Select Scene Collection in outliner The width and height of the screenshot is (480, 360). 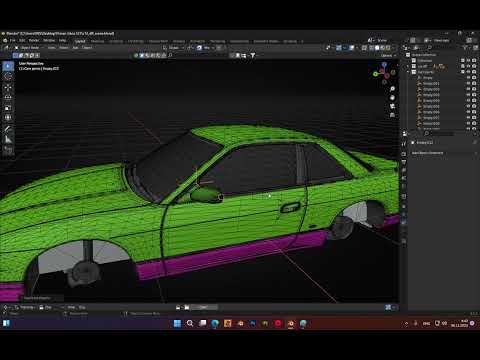(x=424, y=55)
